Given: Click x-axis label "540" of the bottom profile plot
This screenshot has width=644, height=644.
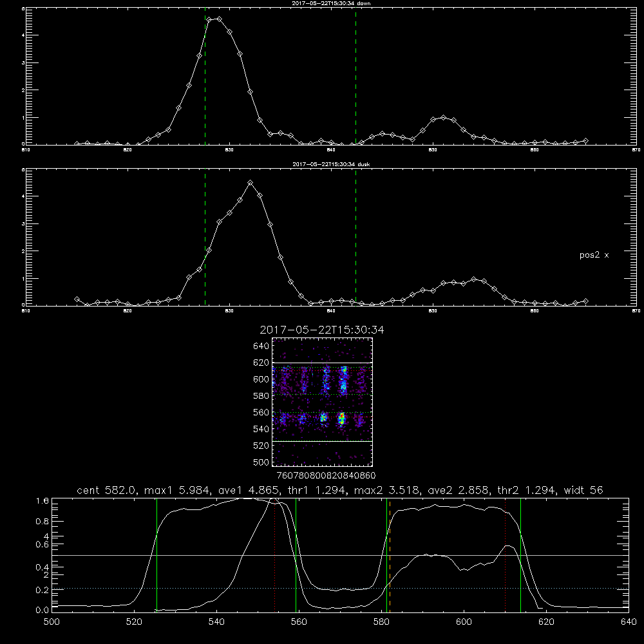Looking at the screenshot, I should click(216, 622).
